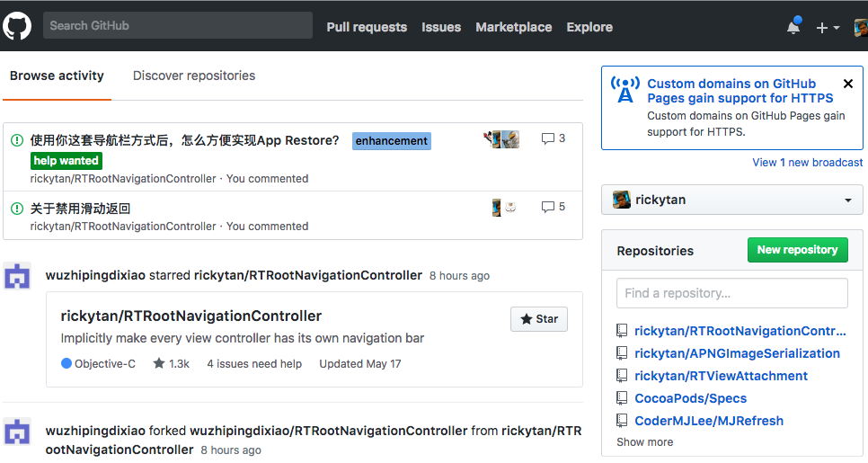
Task: Open the 关于禁用滑动返回 issue
Action: click(x=80, y=209)
